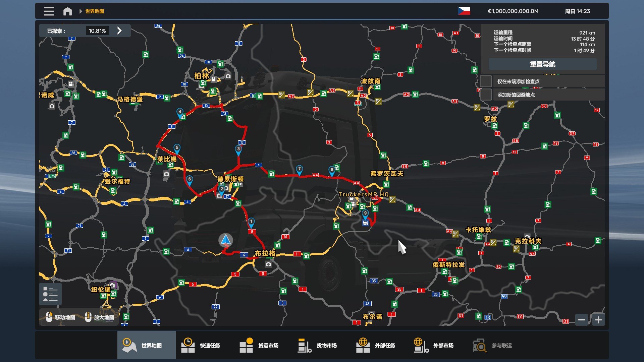
Task: Zoom out the map with minus button
Action: click(582, 320)
